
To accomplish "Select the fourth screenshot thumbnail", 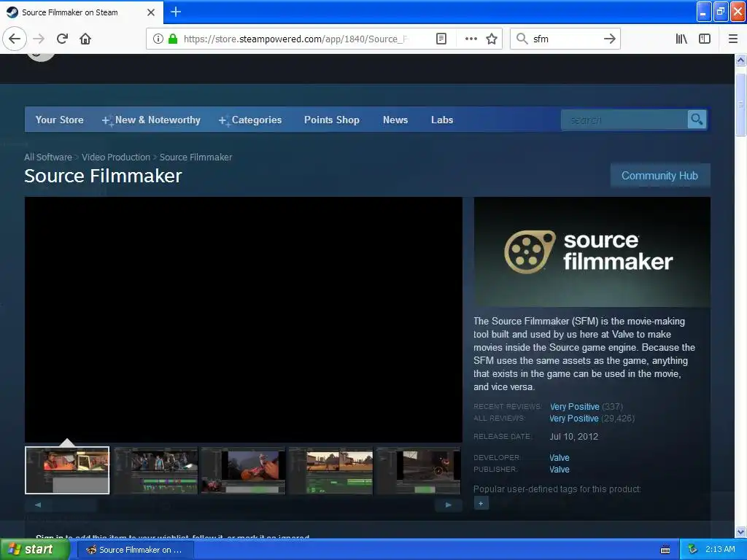I will point(330,470).
